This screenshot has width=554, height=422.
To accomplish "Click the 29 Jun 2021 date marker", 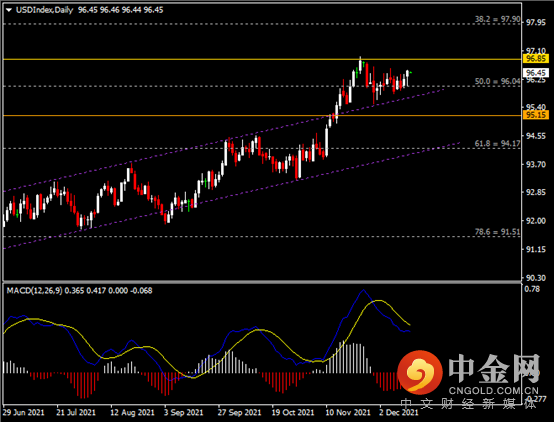I will pyautogui.click(x=24, y=412).
